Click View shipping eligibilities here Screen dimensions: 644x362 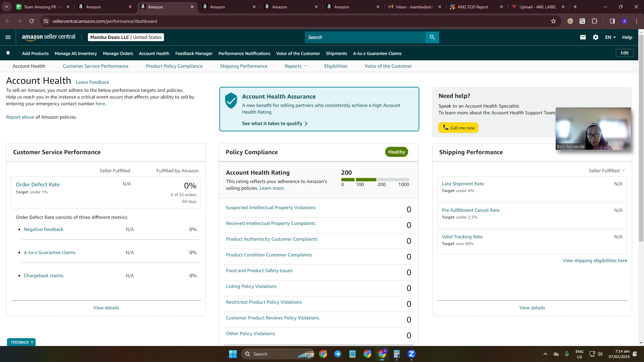[595, 260]
